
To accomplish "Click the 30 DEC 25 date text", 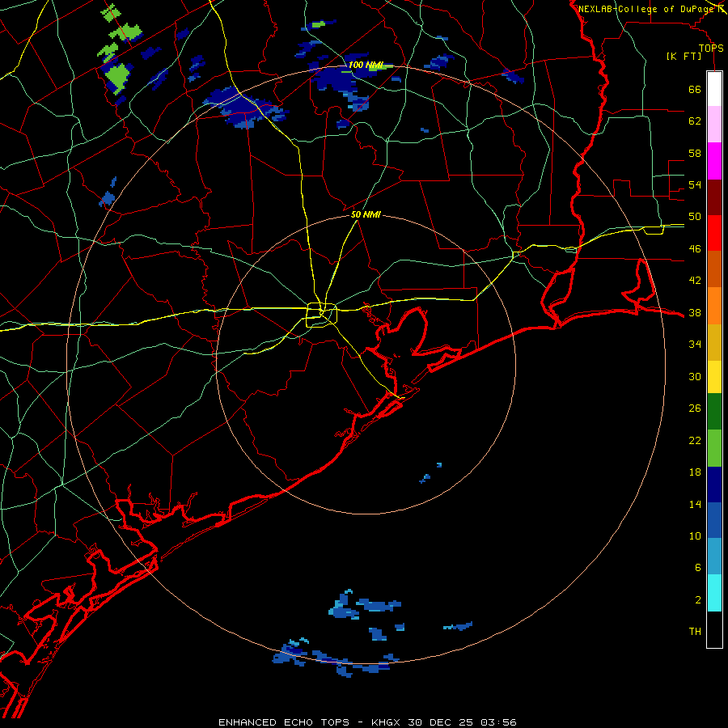I will coord(440,722).
